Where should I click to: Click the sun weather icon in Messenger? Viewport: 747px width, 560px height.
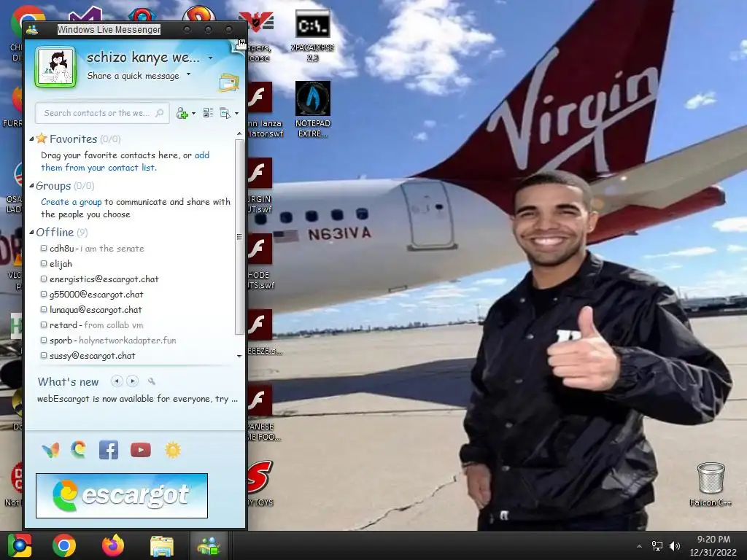coord(173,450)
